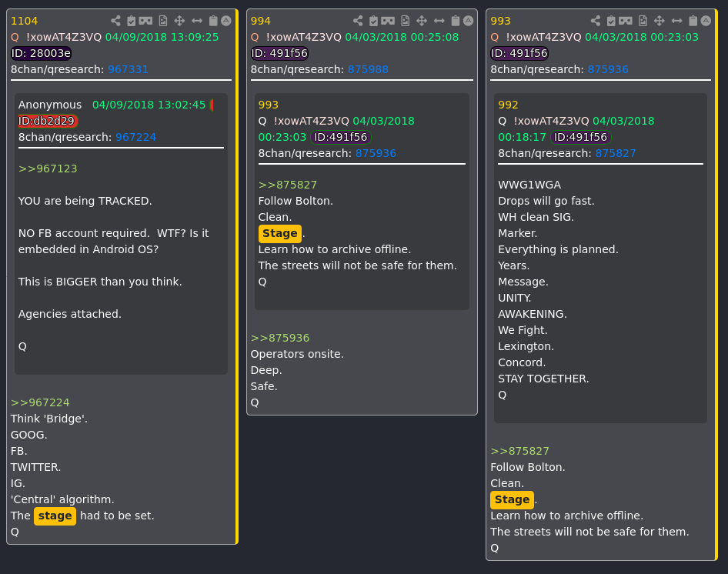This screenshot has width=728, height=574.
Task: Click circled A icon on post 1104
Action: 226,21
